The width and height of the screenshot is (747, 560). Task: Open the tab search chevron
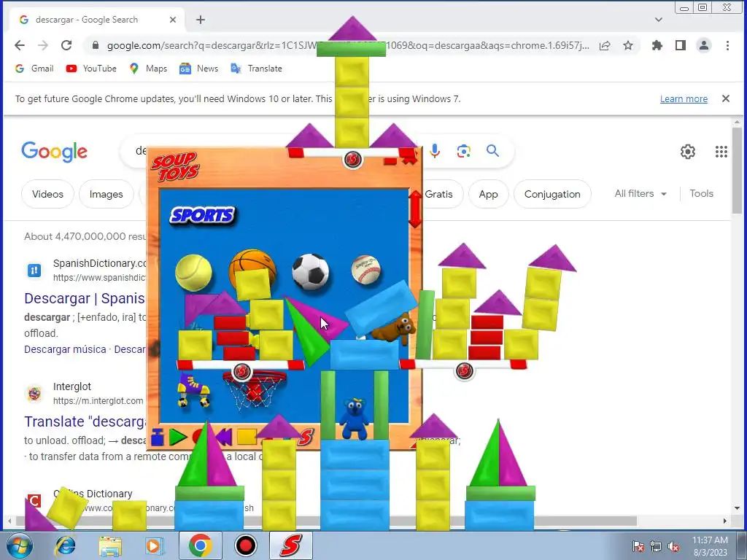tap(659, 20)
